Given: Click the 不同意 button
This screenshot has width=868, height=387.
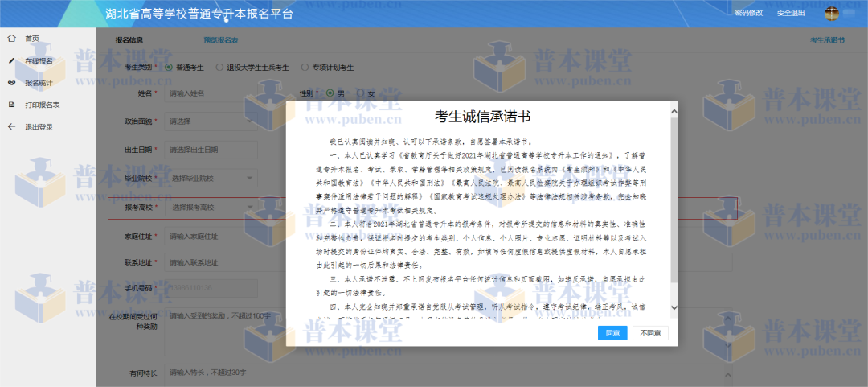Looking at the screenshot, I should (x=650, y=332).
